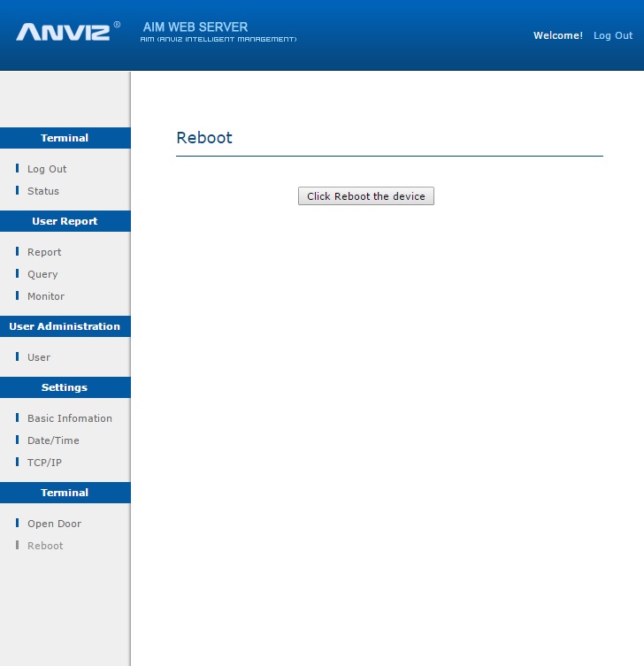Open the Status page
This screenshot has width=644, height=666.
[43, 191]
